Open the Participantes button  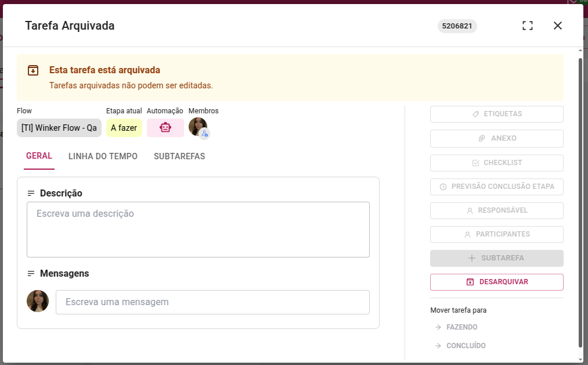(496, 234)
